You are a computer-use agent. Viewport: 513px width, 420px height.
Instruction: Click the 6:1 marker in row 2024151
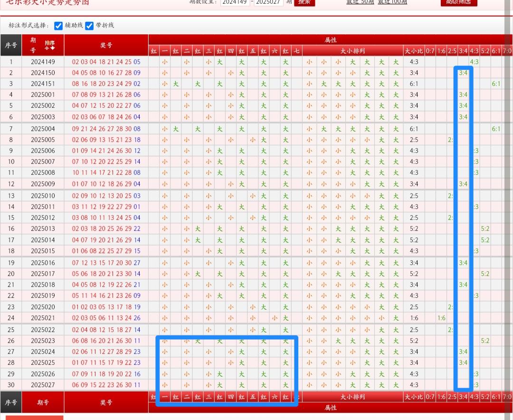pos(496,84)
